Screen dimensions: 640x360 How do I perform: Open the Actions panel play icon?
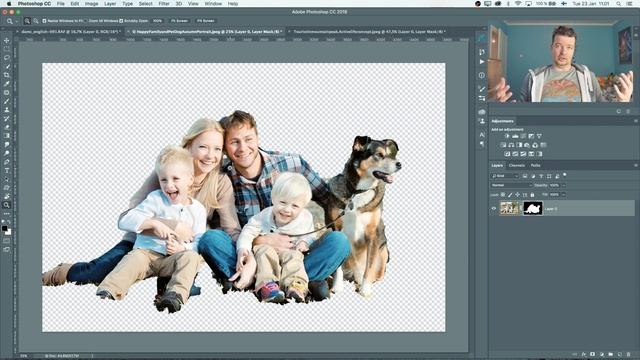pos(482,62)
